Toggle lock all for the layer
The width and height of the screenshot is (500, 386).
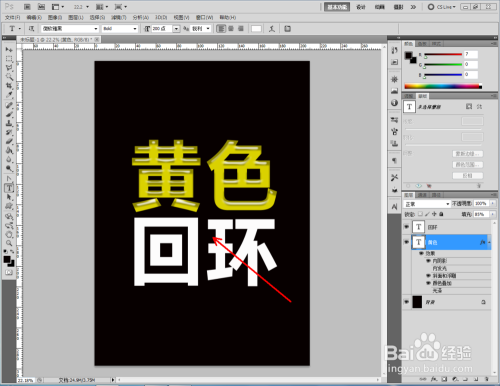(x=441, y=214)
